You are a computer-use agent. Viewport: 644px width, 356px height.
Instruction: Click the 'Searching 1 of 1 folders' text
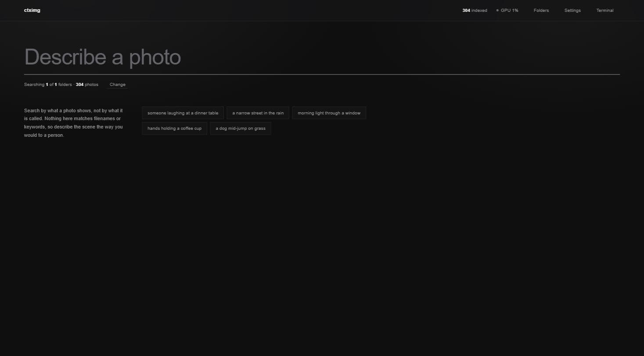click(x=48, y=85)
